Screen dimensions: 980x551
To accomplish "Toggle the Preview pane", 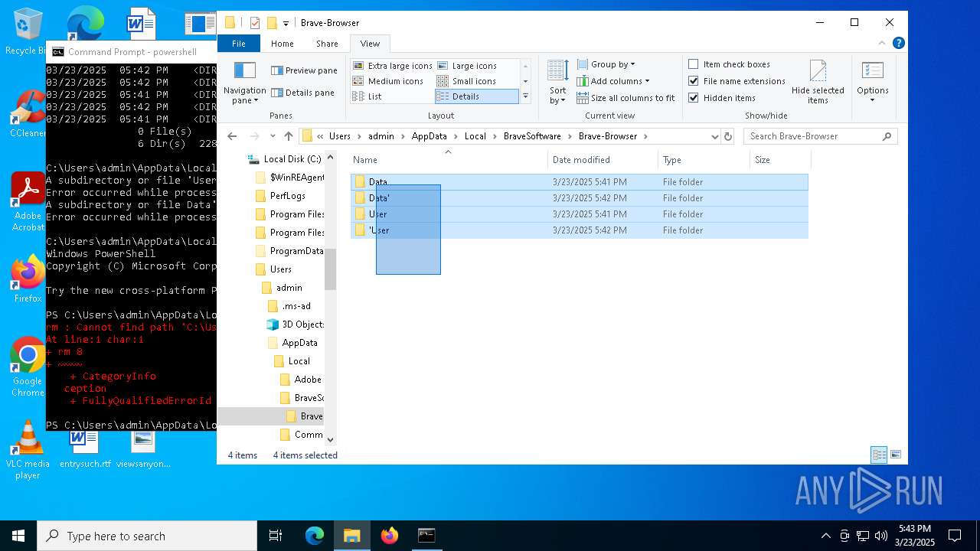I will [x=304, y=70].
